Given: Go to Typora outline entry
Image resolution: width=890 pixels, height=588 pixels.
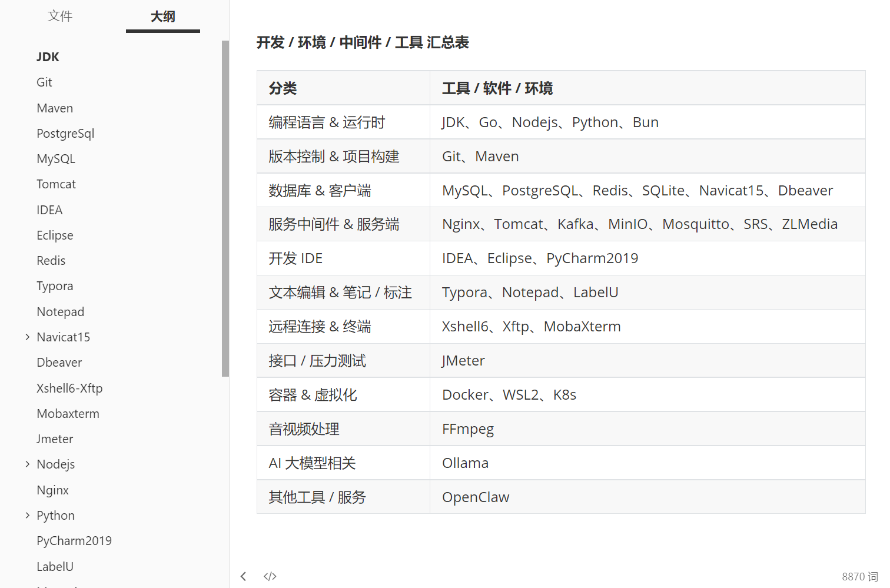Looking at the screenshot, I should tap(55, 286).
